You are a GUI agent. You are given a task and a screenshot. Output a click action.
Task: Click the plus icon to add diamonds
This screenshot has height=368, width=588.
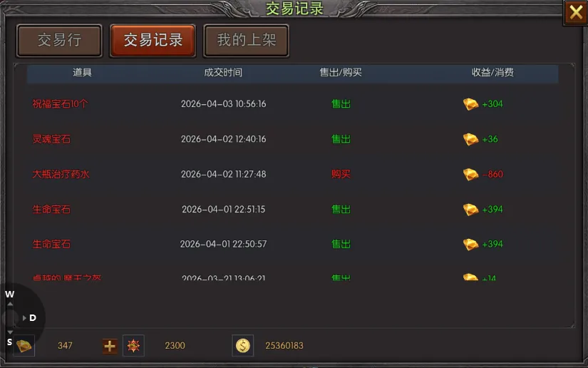click(x=110, y=346)
